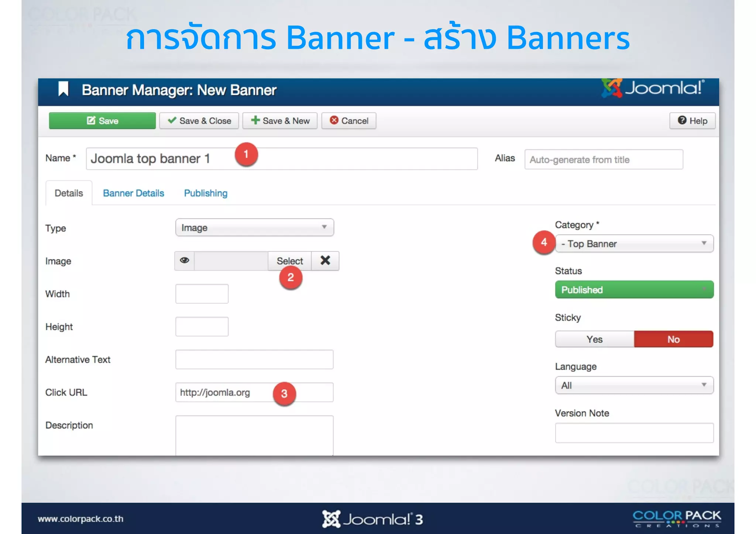The height and width of the screenshot is (534, 756).
Task: Click the Version Note field
Action: click(634, 433)
